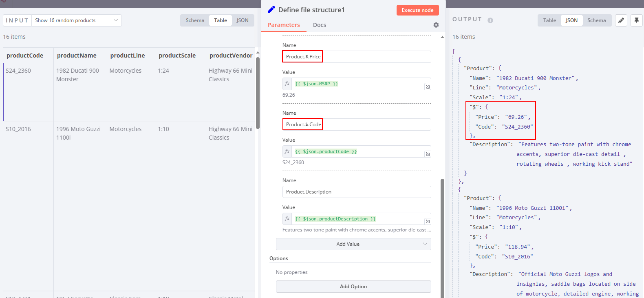Click the edit output pencil icon

[621, 20]
